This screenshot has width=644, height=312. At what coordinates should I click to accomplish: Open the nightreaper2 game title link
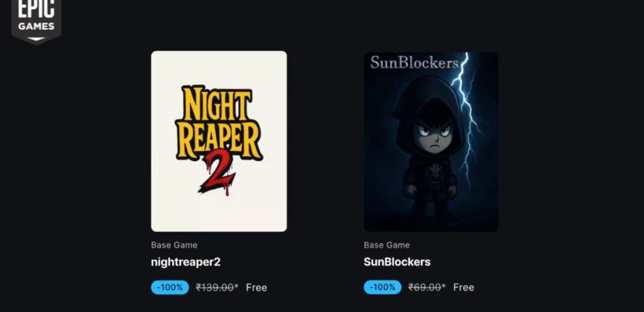(185, 262)
